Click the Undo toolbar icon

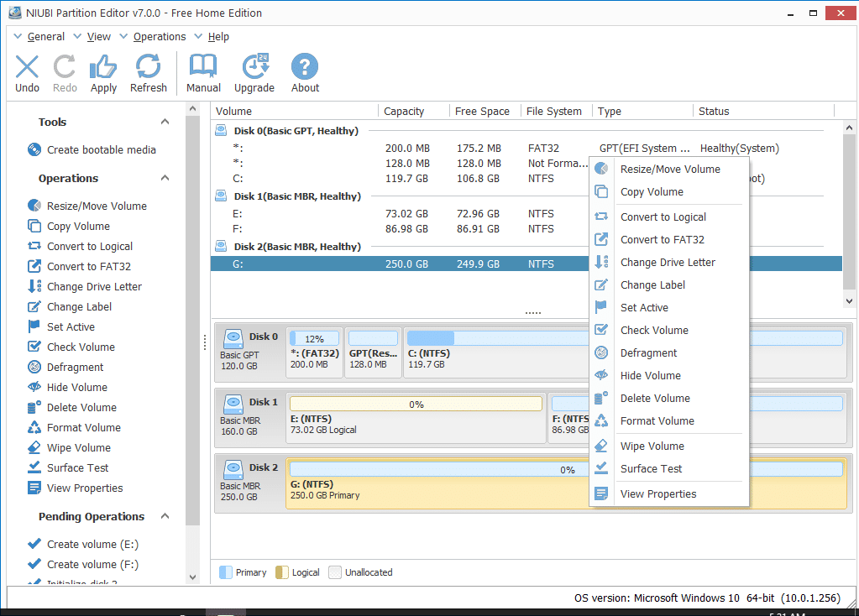27,67
